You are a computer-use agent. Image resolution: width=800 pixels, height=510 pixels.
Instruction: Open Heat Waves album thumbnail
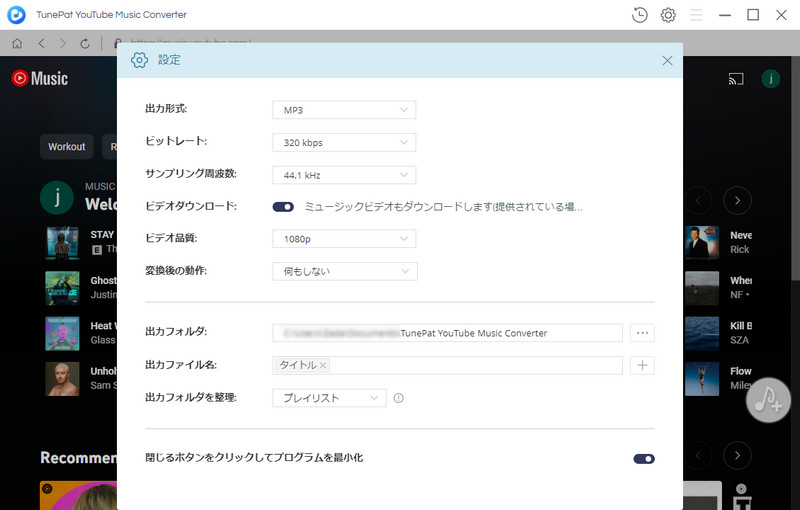pos(62,334)
